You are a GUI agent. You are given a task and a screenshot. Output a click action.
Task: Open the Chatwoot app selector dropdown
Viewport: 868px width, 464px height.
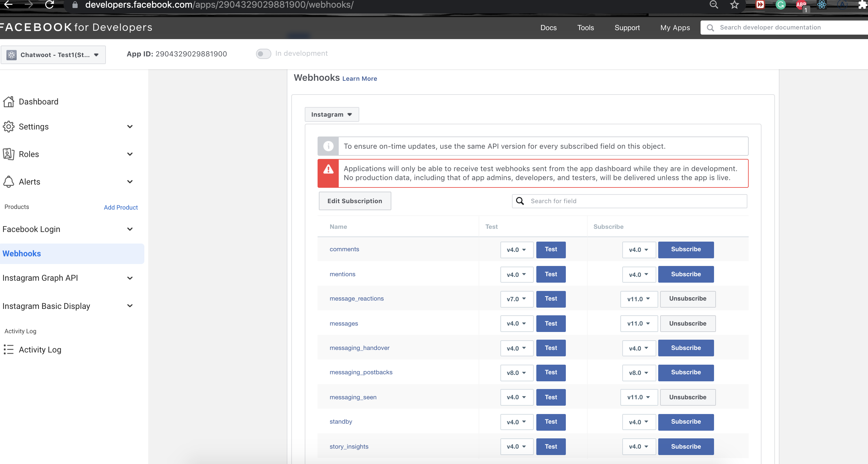tap(53, 55)
